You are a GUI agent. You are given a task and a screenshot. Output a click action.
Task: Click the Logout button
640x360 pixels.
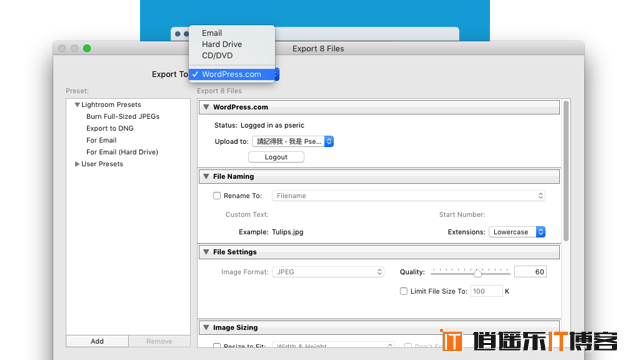pos(276,157)
